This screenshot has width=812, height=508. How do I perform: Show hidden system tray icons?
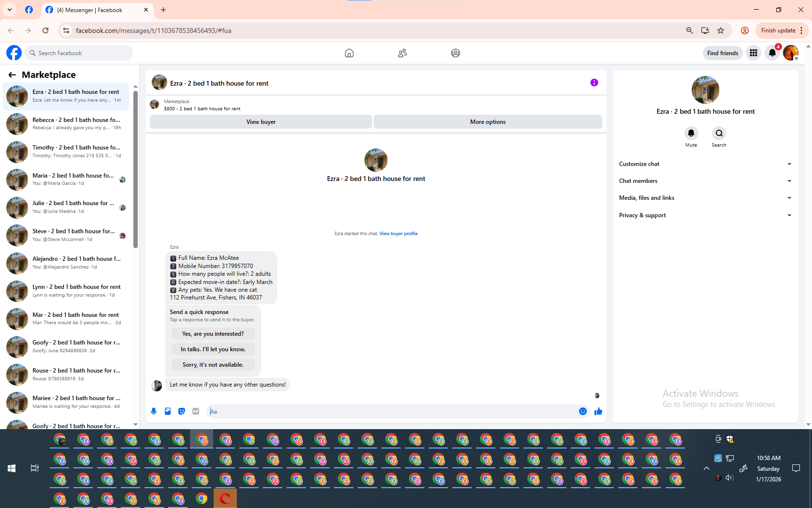point(706,468)
